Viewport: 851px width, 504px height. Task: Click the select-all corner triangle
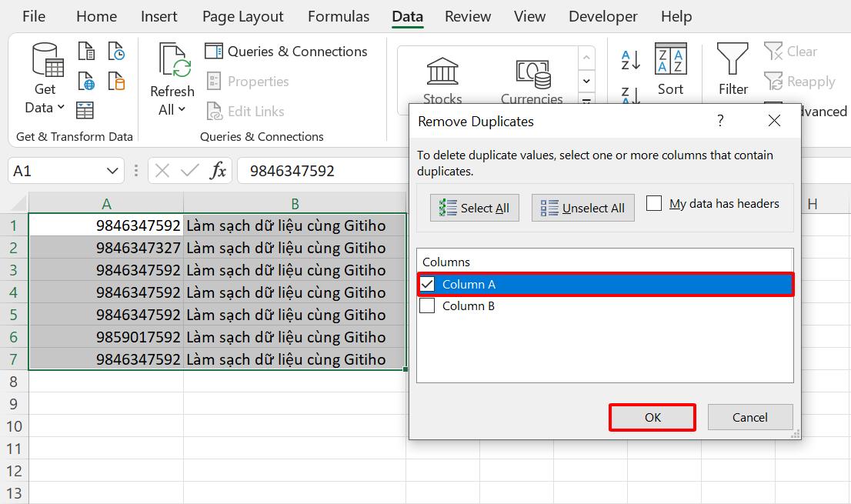(x=18, y=203)
